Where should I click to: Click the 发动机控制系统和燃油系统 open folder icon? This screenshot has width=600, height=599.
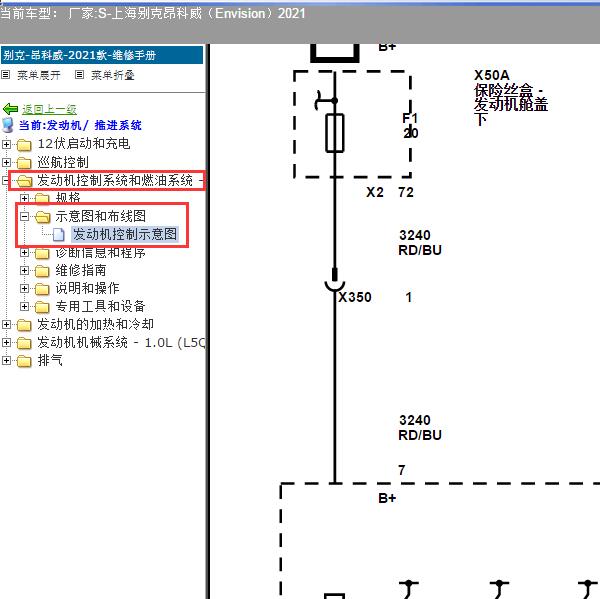coord(24,181)
